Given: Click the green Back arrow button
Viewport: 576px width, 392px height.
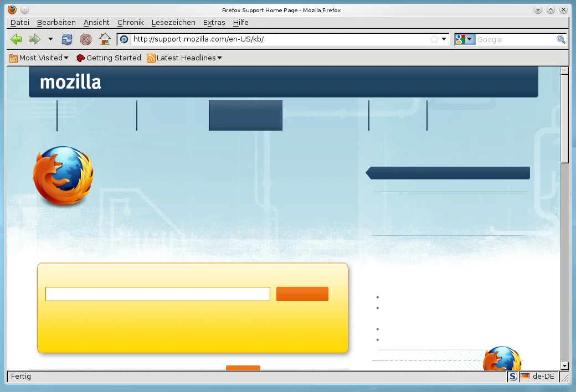Looking at the screenshot, I should 17,39.
